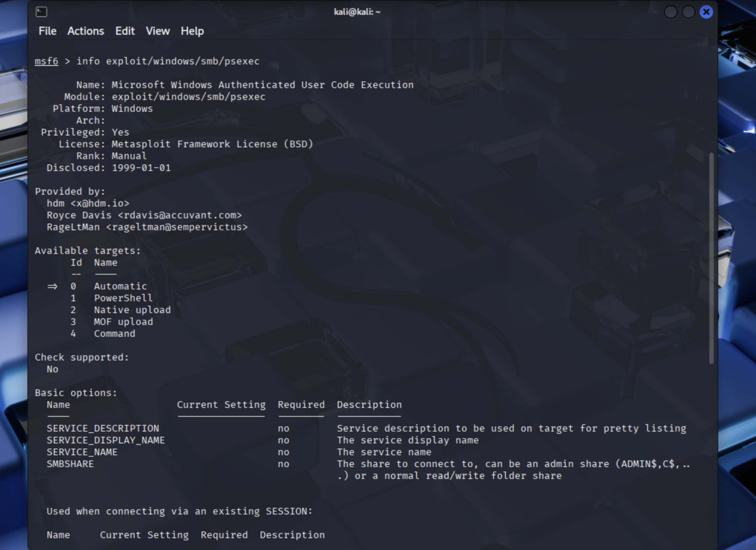Click the 'Required' header in Basic options
756x550 pixels.
pyautogui.click(x=301, y=405)
